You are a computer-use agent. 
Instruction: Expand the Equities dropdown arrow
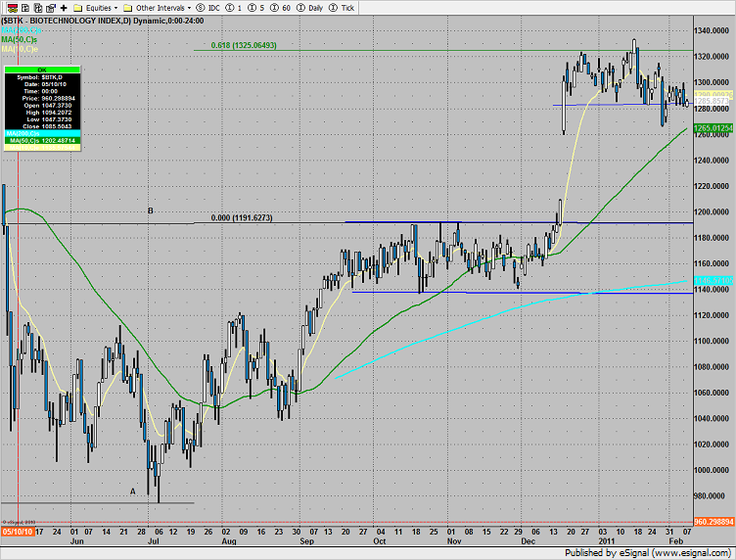coord(116,7)
